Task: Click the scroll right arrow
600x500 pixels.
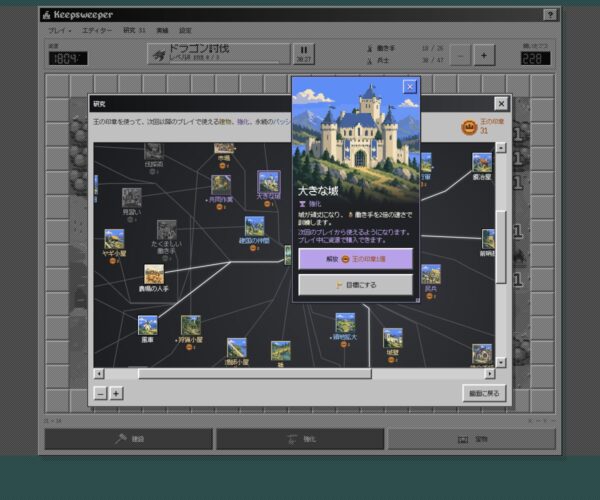Action: [x=490, y=374]
